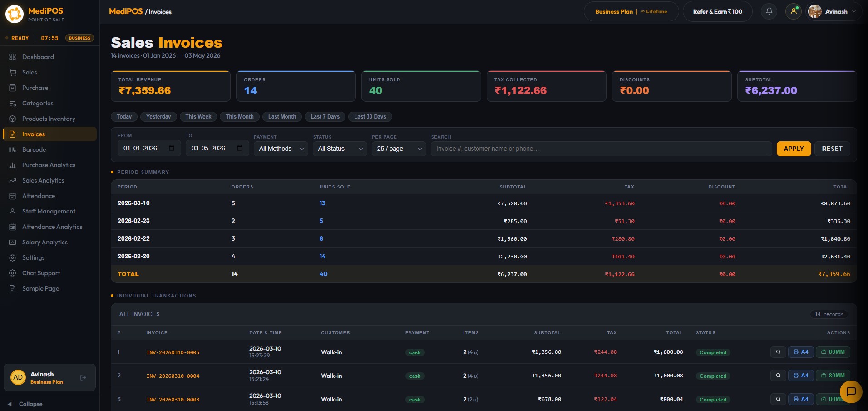Print A4 for invoice INV-20260310-0004
Viewport: 868px width, 411px height.
tap(801, 376)
